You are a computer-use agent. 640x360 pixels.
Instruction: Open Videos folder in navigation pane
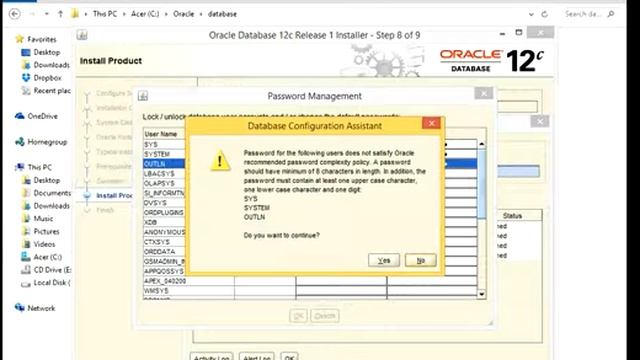(38, 244)
